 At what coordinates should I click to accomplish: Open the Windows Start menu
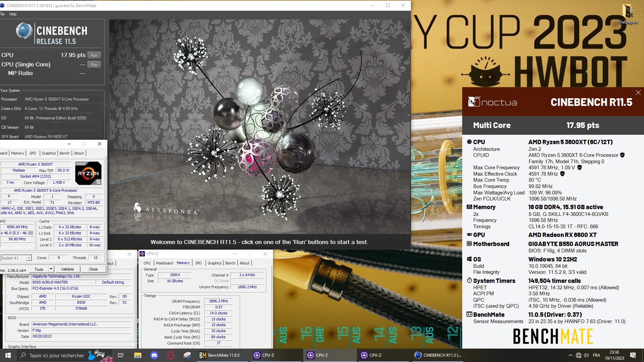point(8,355)
